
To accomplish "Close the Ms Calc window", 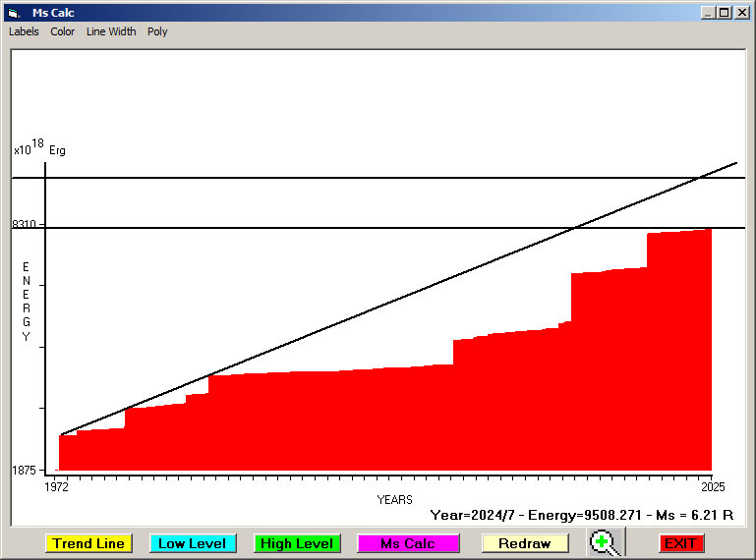I will 741,13.
